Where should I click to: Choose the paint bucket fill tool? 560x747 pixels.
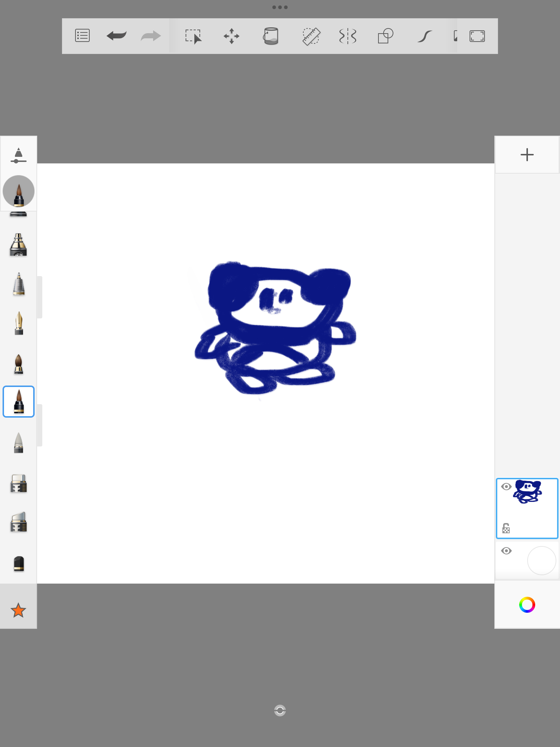tap(271, 36)
